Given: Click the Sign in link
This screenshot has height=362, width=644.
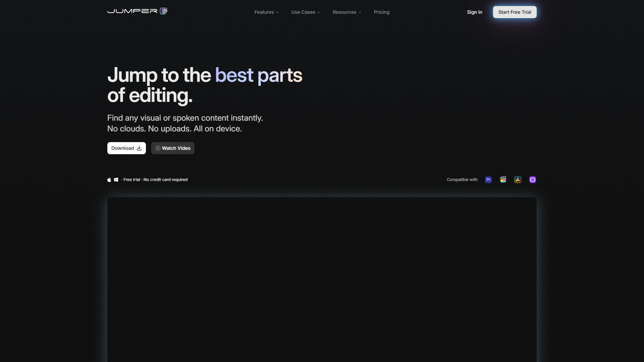Looking at the screenshot, I should (475, 12).
